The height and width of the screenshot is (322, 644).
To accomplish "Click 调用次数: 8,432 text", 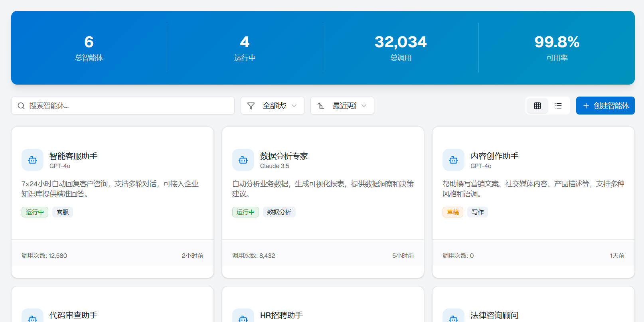I will pos(254,256).
